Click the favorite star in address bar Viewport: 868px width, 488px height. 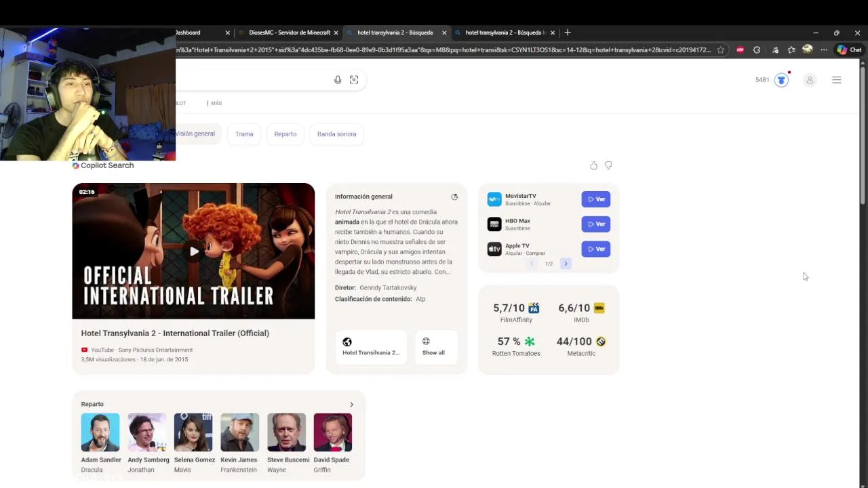[721, 50]
